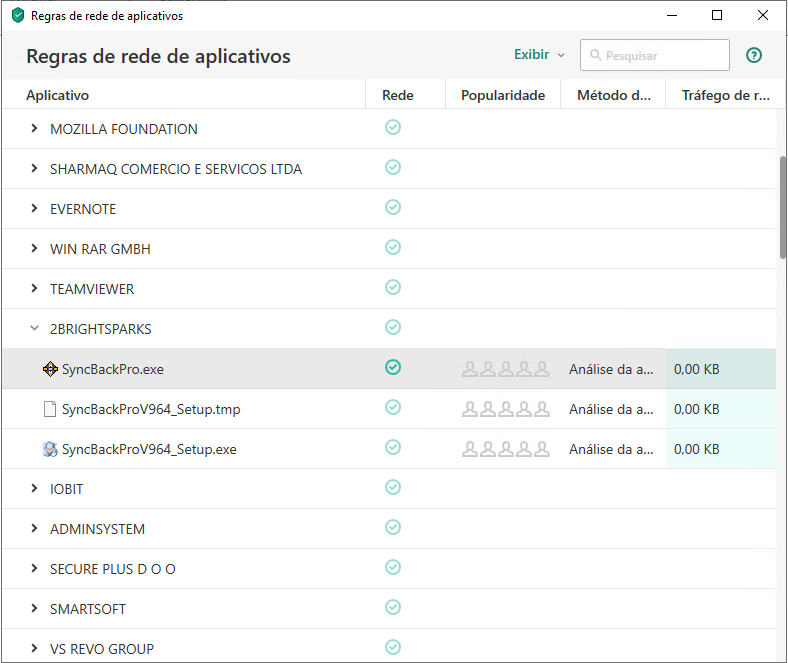Click the SyncBackProV964_Setup.exe installer icon
The height and width of the screenshot is (663, 788).
(x=50, y=449)
